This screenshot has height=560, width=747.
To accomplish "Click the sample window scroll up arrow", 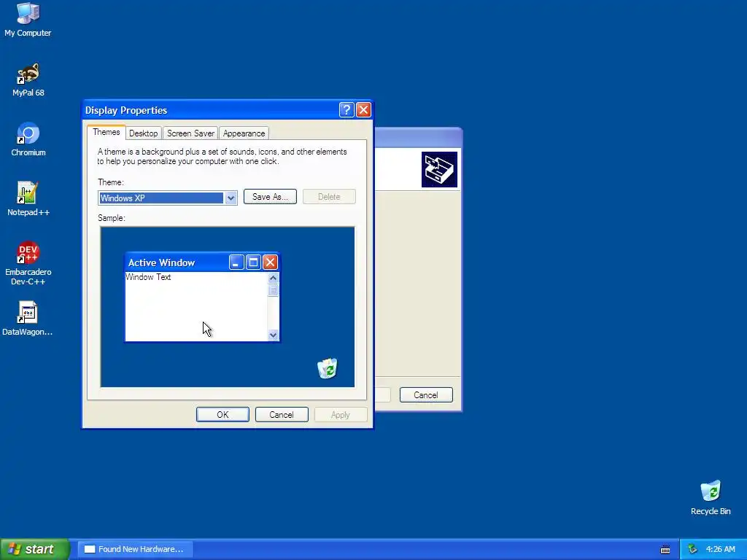I will point(273,278).
